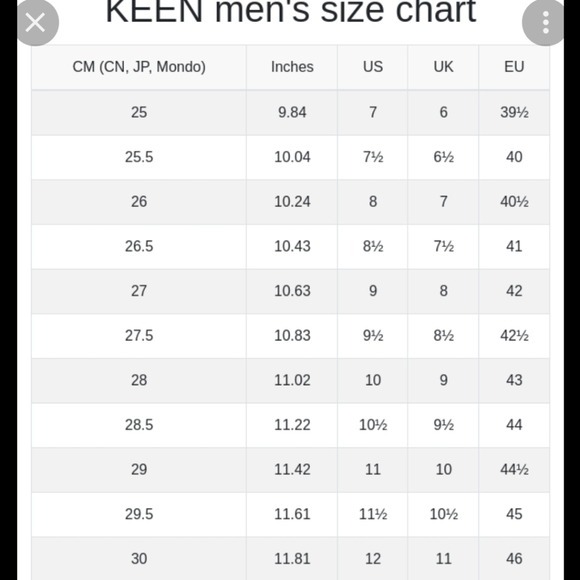
Task: Select the 9.84 inches cell
Action: point(292,112)
